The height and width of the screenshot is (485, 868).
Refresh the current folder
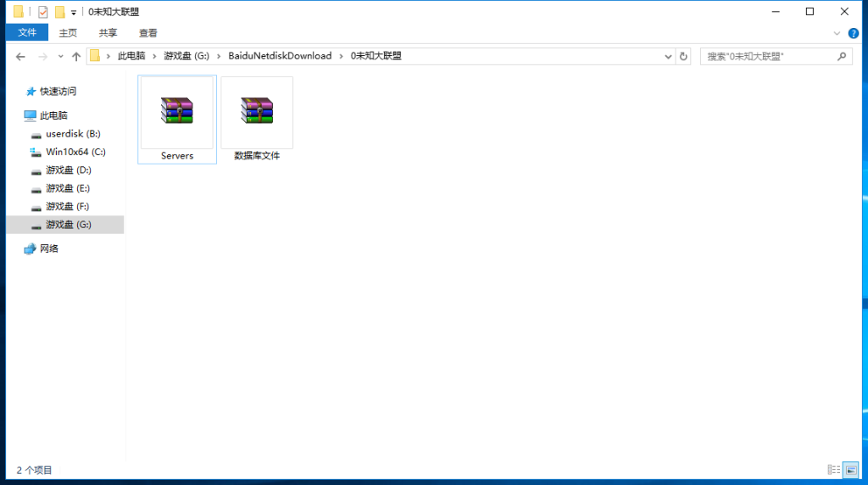pyautogui.click(x=683, y=57)
